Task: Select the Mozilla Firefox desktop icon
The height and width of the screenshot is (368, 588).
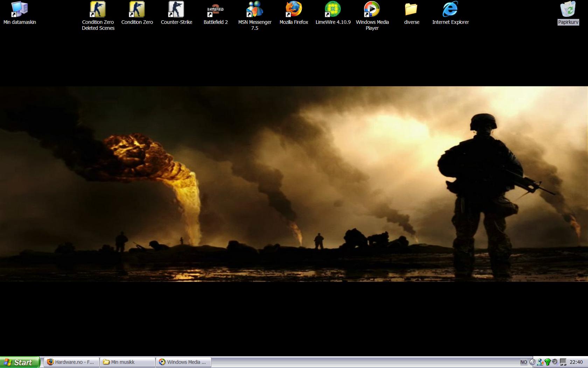Action: (294, 13)
